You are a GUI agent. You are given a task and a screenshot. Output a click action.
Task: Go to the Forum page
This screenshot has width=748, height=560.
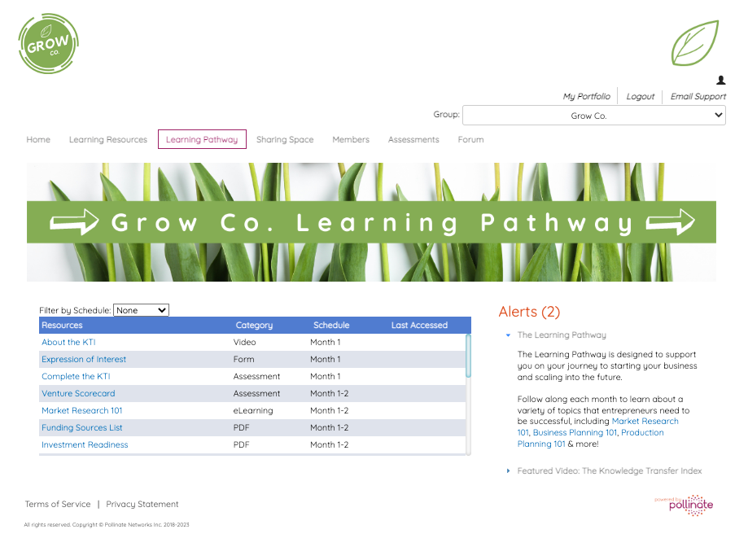coord(470,139)
